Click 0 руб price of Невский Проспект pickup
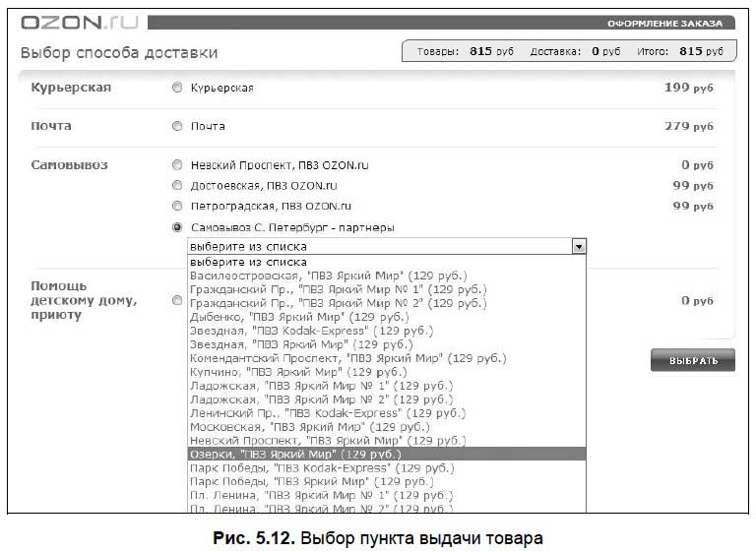The width and height of the screenshot is (756, 552). [697, 165]
